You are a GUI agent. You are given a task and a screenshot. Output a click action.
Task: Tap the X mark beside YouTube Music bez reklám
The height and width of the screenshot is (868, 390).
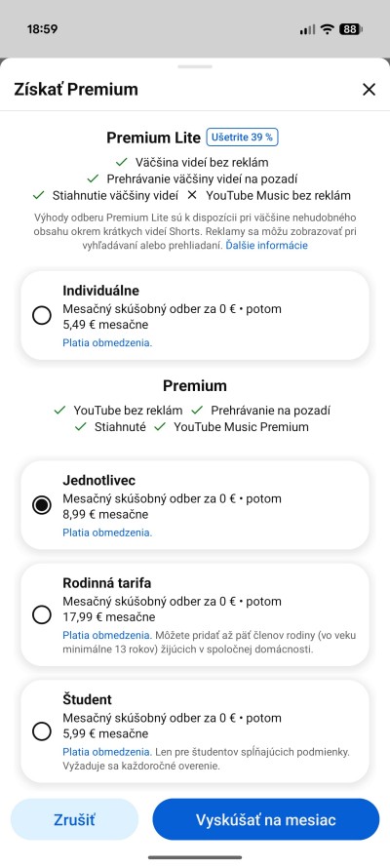pos(192,195)
